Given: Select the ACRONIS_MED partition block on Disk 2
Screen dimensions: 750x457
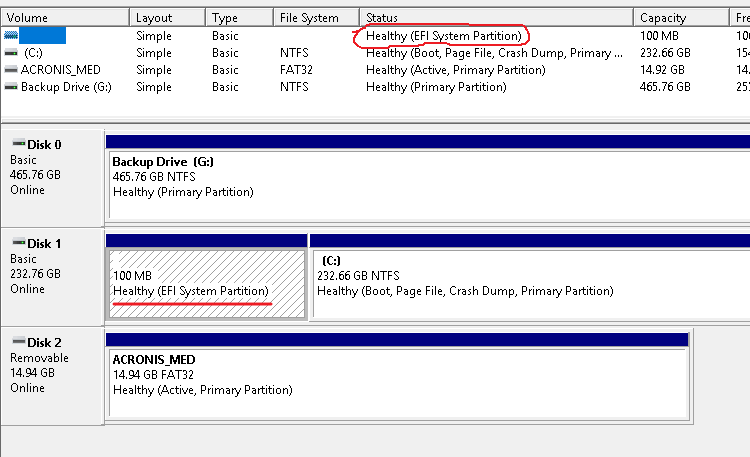Looking at the screenshot, I should tap(397, 382).
